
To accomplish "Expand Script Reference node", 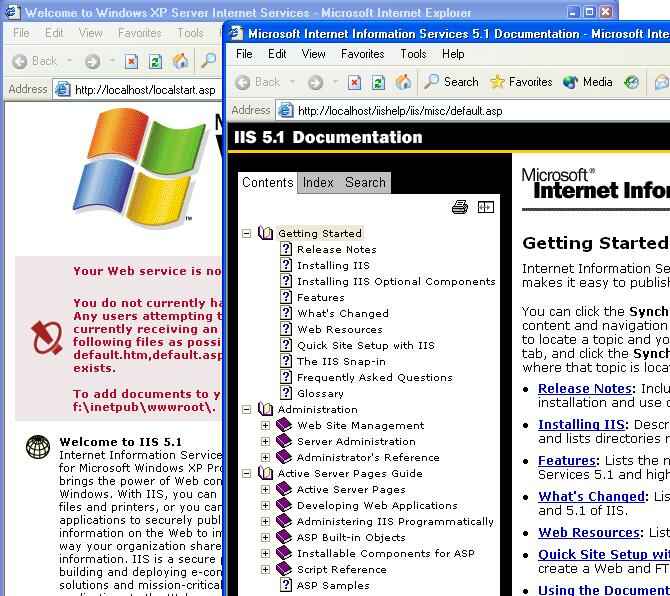I will point(265,570).
